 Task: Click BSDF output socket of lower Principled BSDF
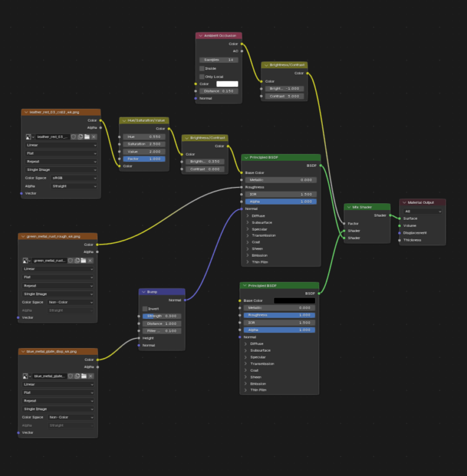point(319,293)
